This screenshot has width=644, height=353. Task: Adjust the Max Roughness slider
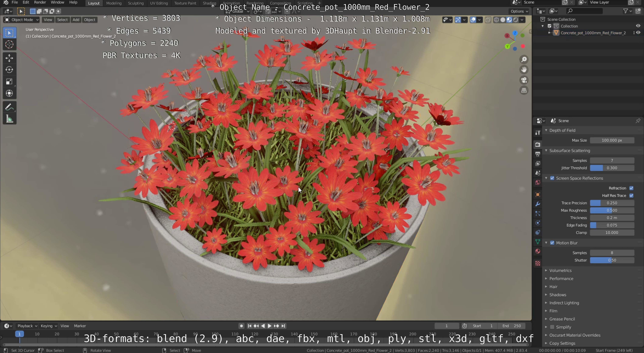click(612, 210)
